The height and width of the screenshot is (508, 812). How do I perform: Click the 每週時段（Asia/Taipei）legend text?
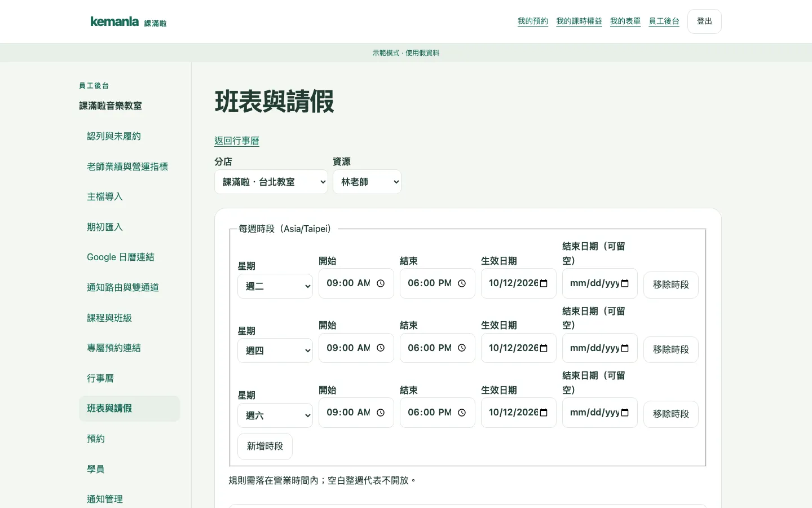(x=285, y=229)
